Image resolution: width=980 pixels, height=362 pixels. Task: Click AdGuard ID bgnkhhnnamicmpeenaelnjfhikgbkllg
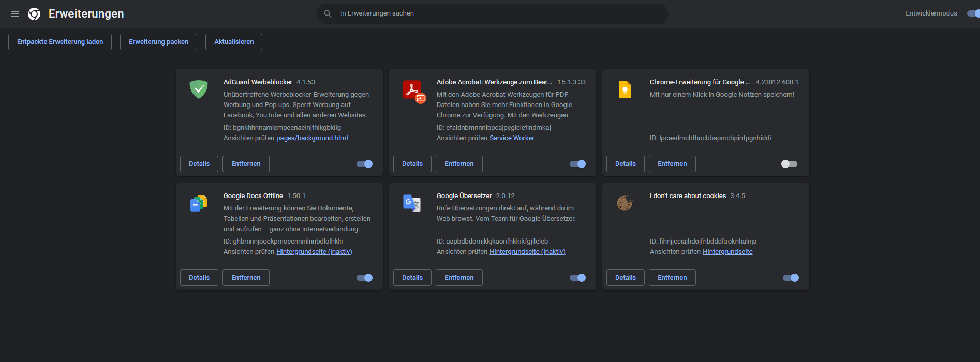coord(282,128)
